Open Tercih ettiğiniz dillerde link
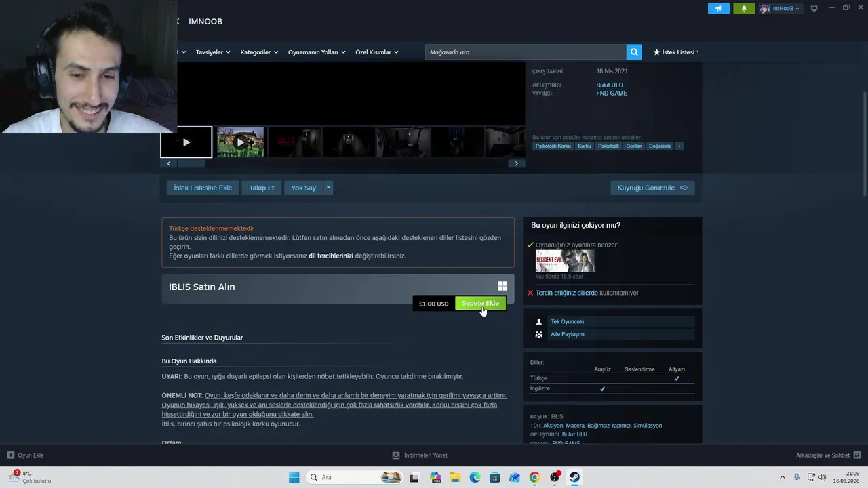The width and height of the screenshot is (868, 488). coord(567,293)
